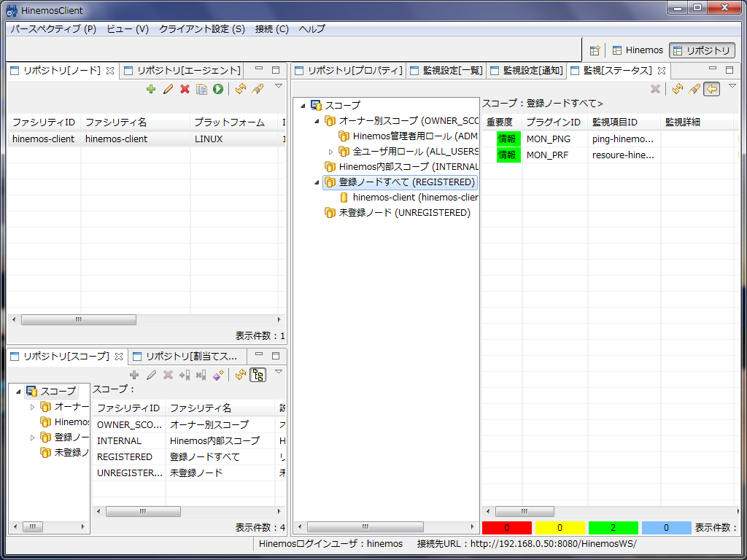Switch to the 監視設定[一覧] tab
Image resolution: width=747 pixels, height=560 pixels.
coord(447,71)
